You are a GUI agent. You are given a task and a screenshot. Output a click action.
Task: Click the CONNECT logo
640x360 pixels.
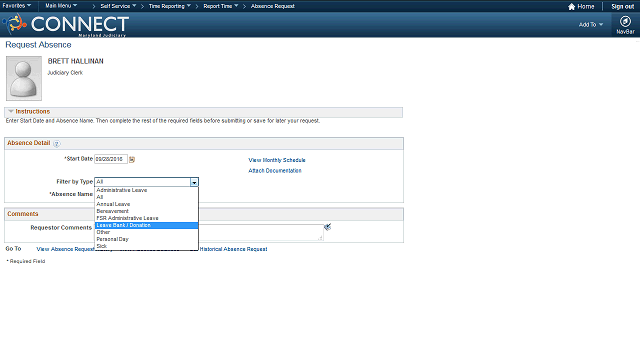click(x=67, y=24)
